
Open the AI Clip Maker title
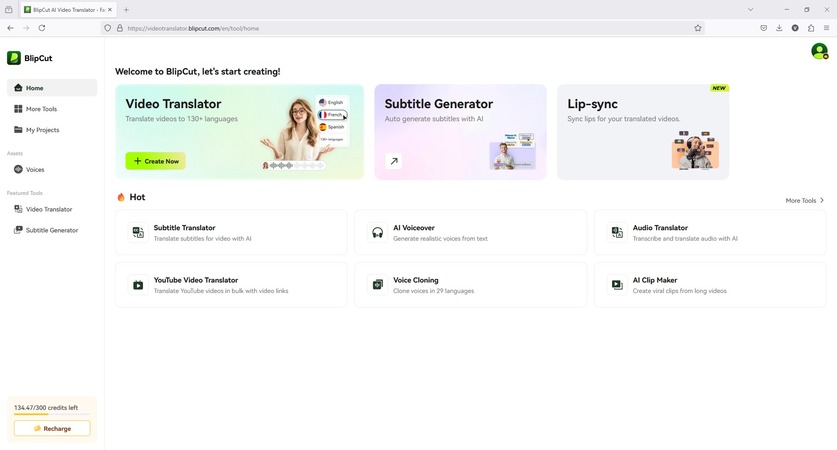pos(654,280)
